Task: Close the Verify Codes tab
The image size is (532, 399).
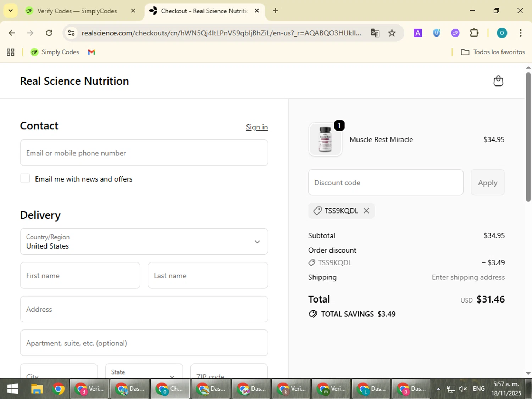Action: (x=133, y=11)
